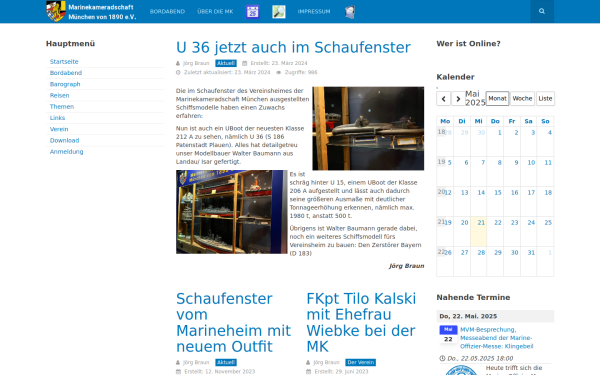Click the Mo weekday column header
This screenshot has width=600, height=375.
point(445,121)
